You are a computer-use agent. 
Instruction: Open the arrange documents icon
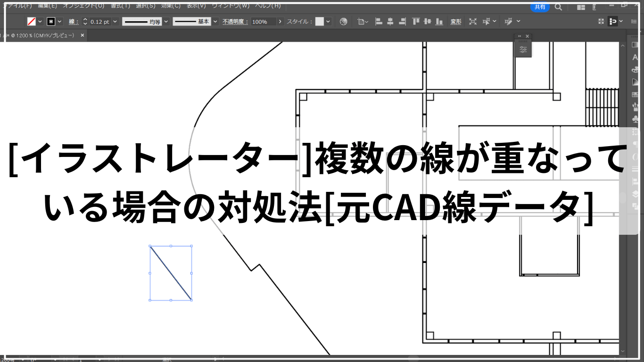tap(581, 7)
